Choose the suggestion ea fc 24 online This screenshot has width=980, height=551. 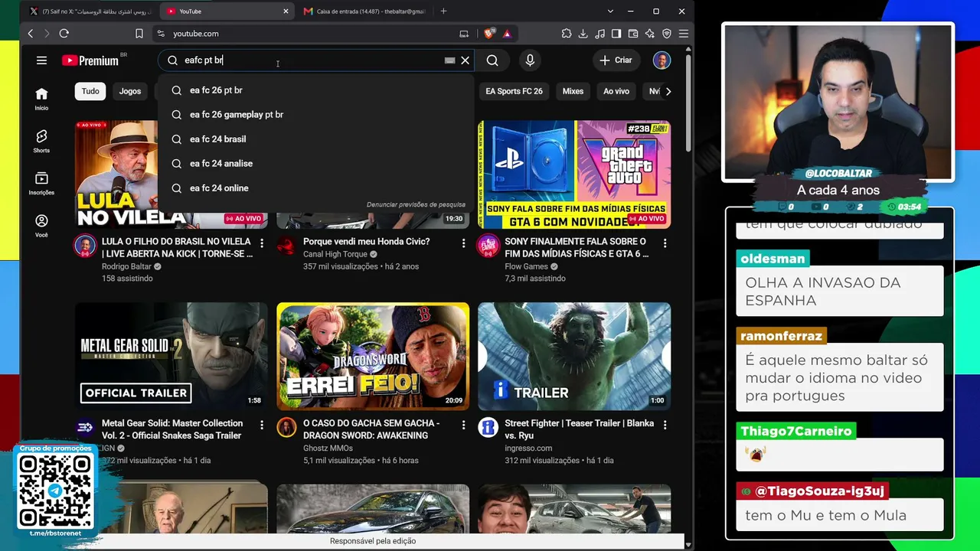click(315, 188)
